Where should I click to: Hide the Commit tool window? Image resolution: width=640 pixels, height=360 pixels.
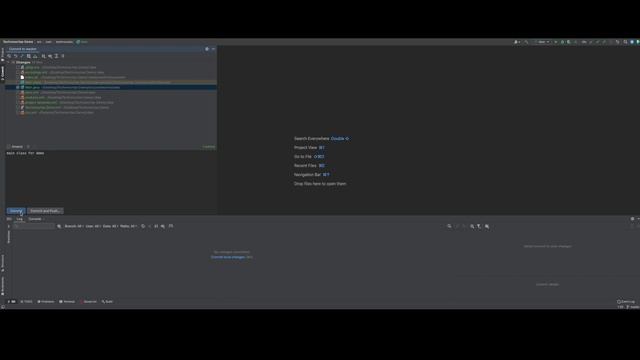[x=213, y=49]
